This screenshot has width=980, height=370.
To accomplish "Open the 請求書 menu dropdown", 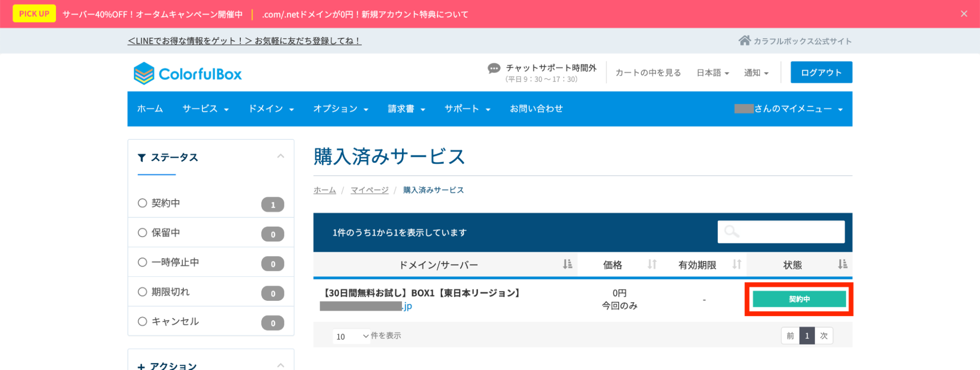I will click(x=406, y=108).
